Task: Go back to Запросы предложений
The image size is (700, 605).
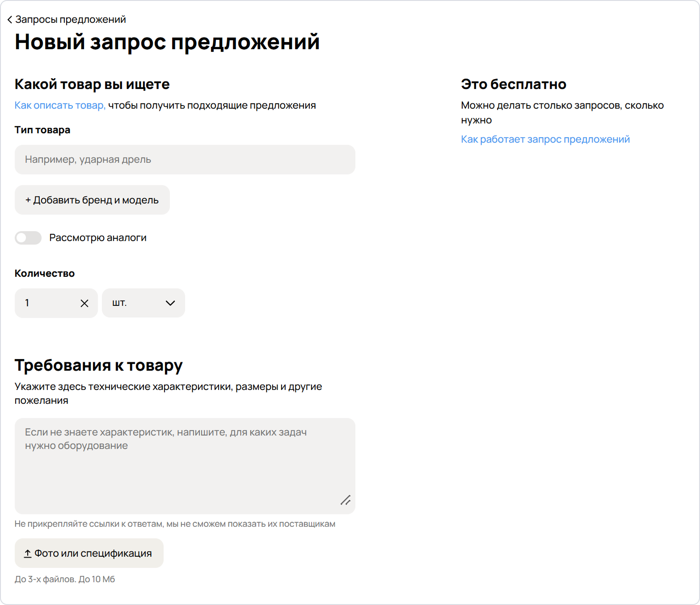Action: (x=70, y=20)
